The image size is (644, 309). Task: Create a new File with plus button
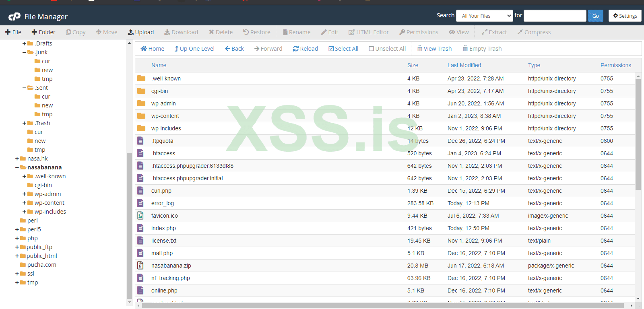(13, 32)
